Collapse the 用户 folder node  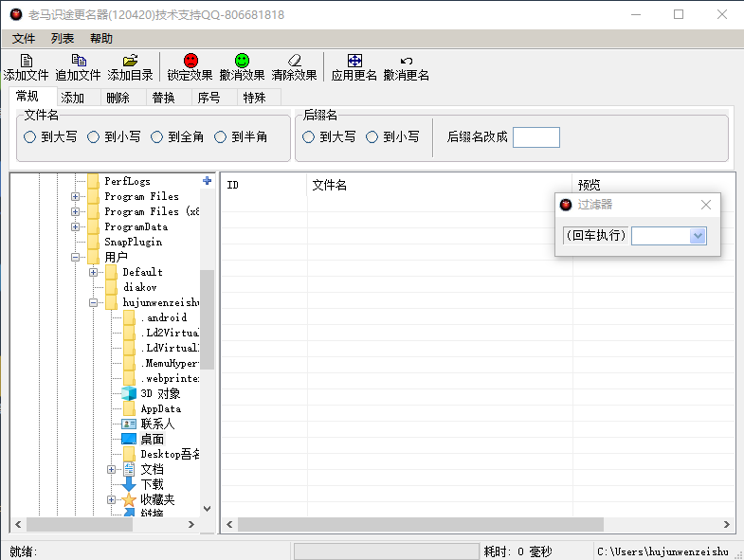[76, 258]
